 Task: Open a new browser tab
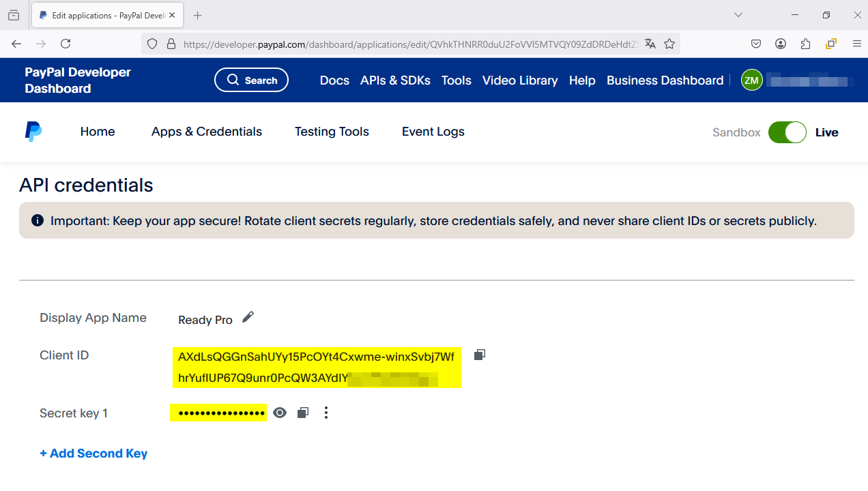198,15
